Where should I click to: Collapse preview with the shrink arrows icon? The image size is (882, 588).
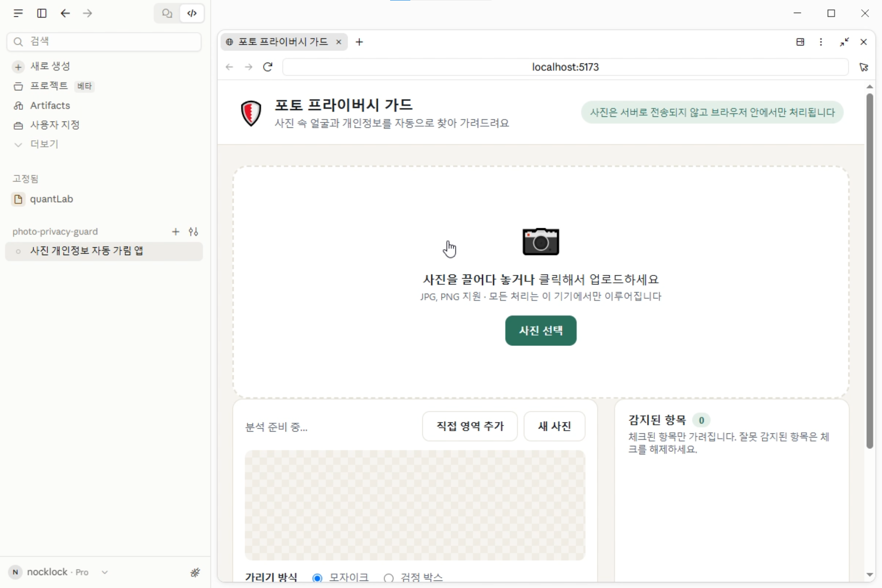(x=844, y=42)
